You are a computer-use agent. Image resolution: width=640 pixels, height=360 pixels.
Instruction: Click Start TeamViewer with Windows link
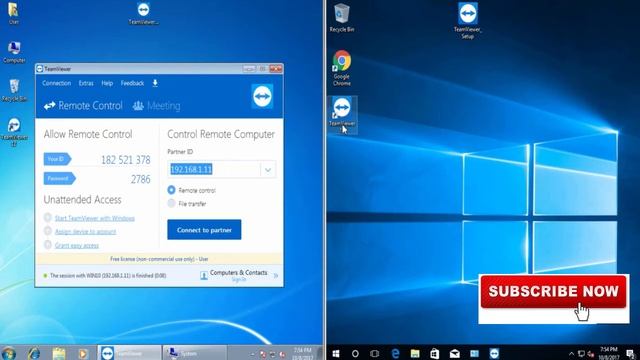(x=95, y=218)
